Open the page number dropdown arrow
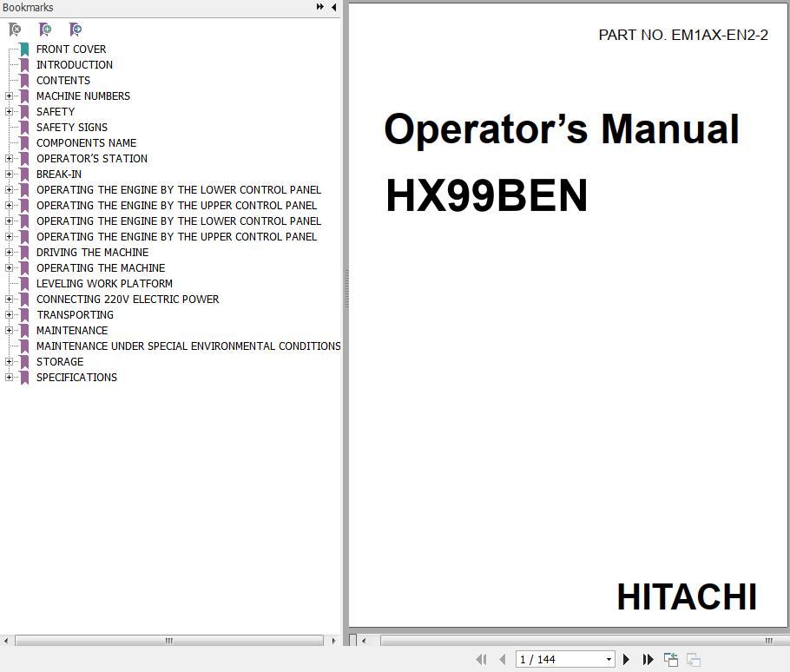The width and height of the screenshot is (790, 672). click(609, 659)
